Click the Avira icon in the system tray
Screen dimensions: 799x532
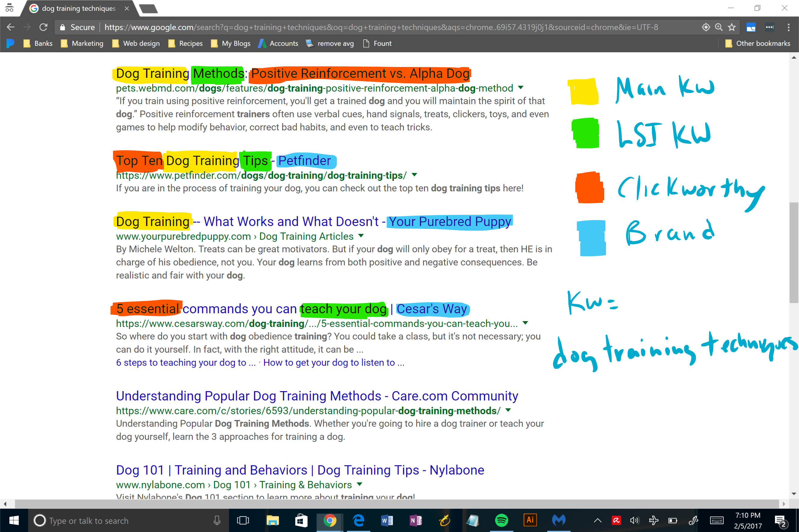click(x=616, y=521)
